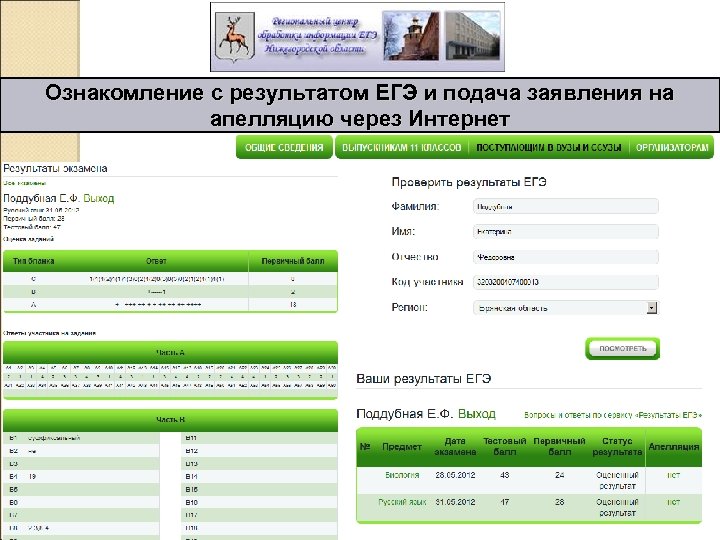Select ПОСТУПАЮЩИМ В ВУЗЫ И ССУЗЫ tab

point(549,147)
